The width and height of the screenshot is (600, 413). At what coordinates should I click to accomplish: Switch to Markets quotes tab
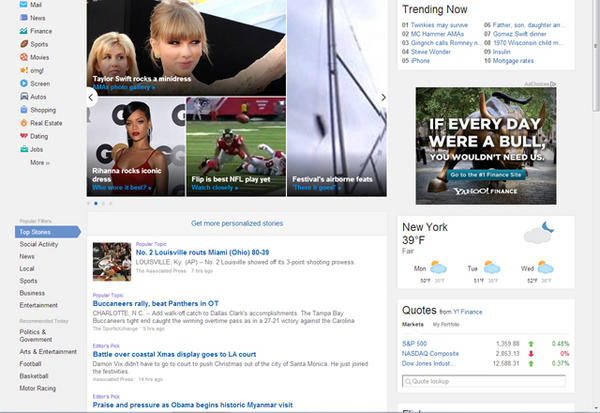pyautogui.click(x=412, y=325)
